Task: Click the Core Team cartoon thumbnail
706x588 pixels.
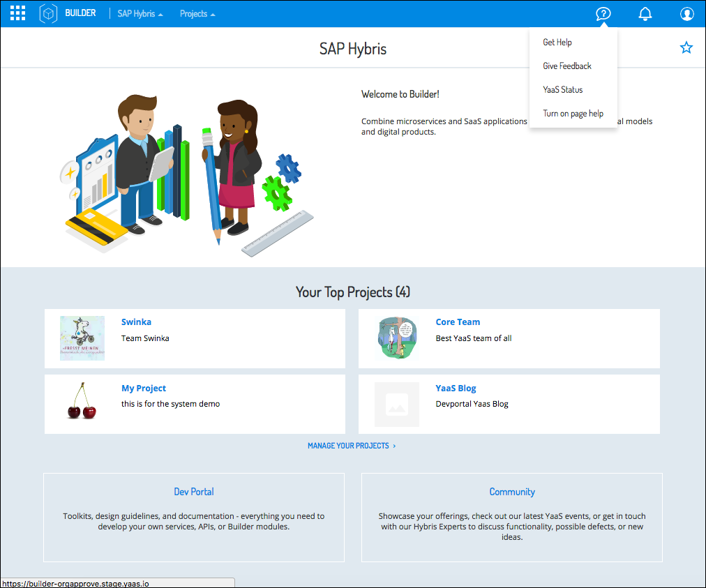Action: tap(397, 338)
